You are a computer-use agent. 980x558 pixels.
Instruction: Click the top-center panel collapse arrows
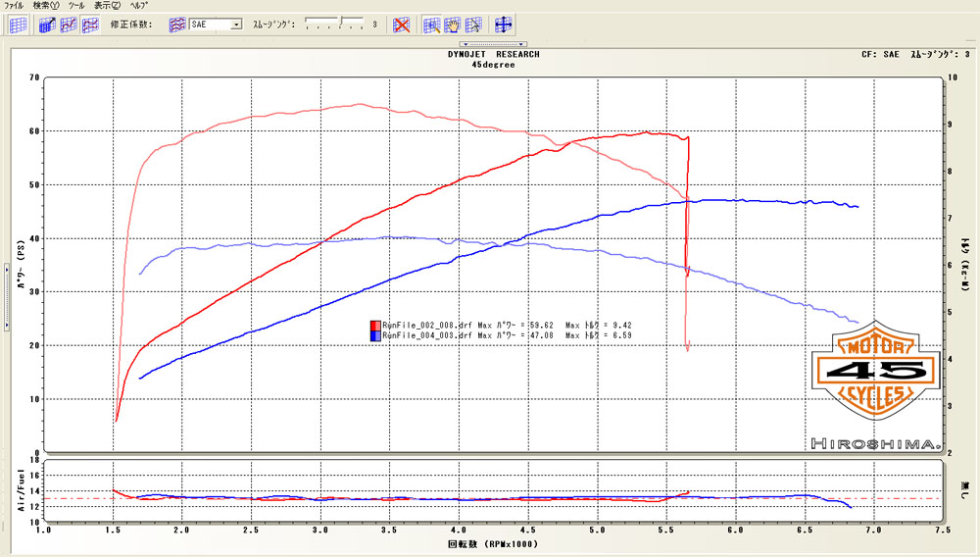(493, 44)
